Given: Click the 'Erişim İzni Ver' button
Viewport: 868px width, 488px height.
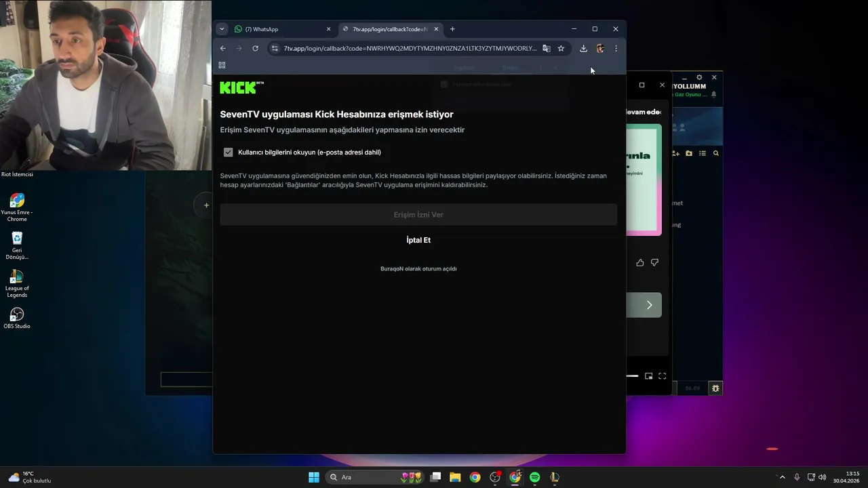Looking at the screenshot, I should point(418,215).
